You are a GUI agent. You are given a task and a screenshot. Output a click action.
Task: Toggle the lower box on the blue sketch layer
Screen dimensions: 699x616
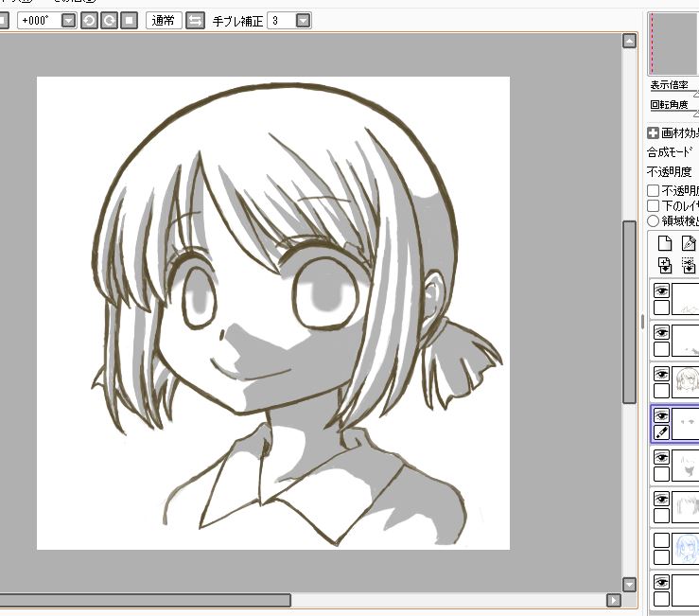[x=661, y=557]
